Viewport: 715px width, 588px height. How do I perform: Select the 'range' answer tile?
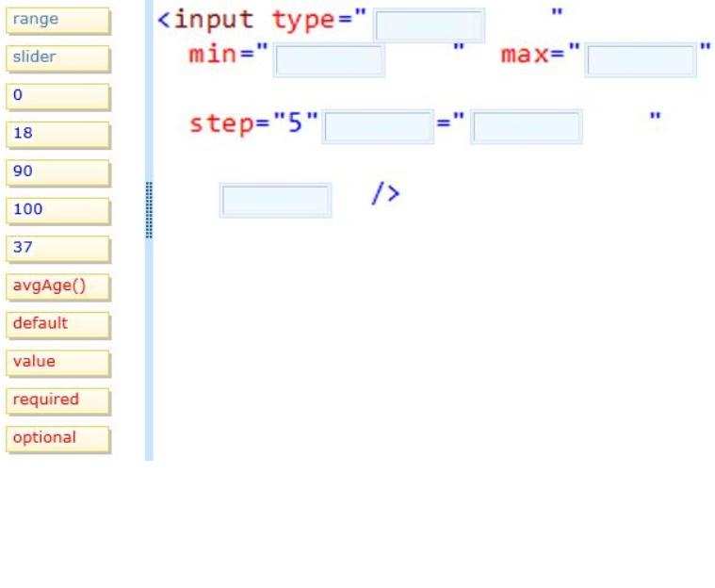pyautogui.click(x=57, y=21)
